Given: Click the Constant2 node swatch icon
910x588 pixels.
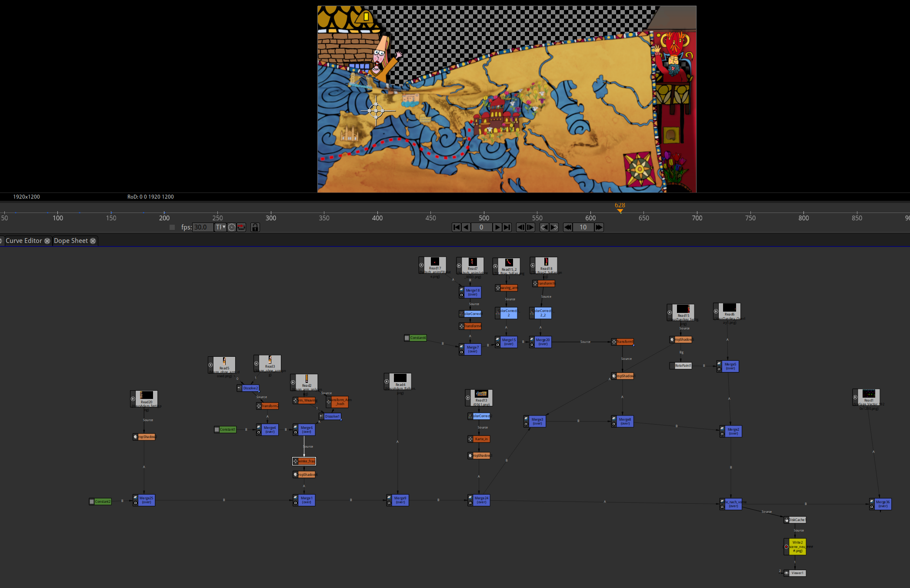Looking at the screenshot, I should click(x=92, y=502).
